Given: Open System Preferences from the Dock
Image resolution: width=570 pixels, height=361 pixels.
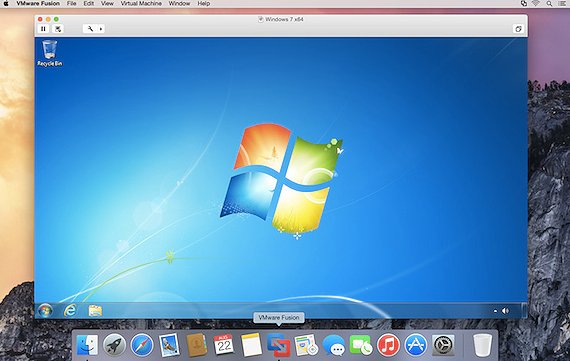Looking at the screenshot, I should pos(443,345).
